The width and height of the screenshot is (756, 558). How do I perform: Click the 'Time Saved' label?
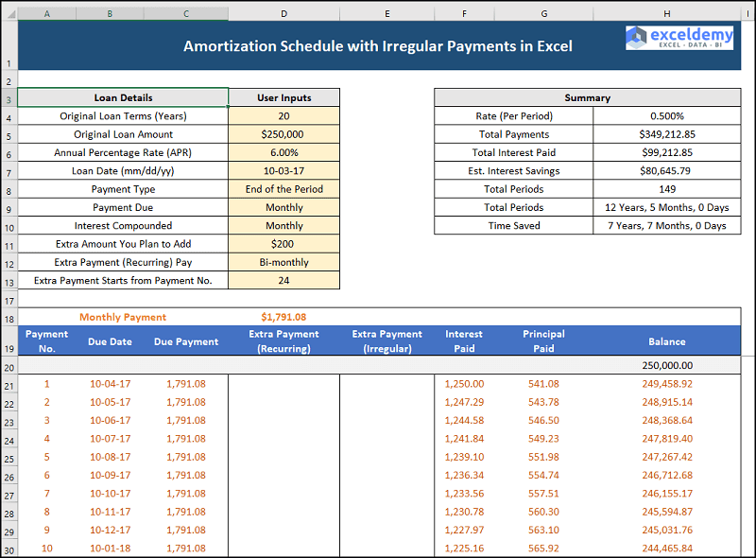coord(514,226)
